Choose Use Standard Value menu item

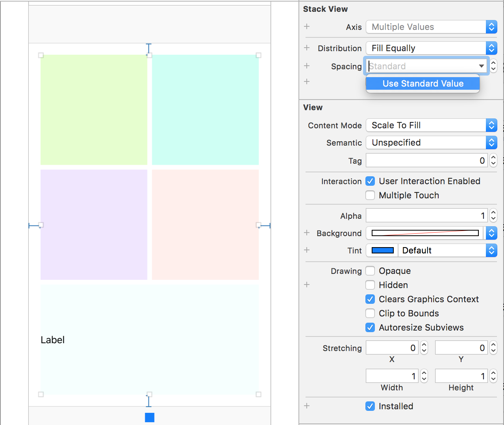tap(423, 83)
